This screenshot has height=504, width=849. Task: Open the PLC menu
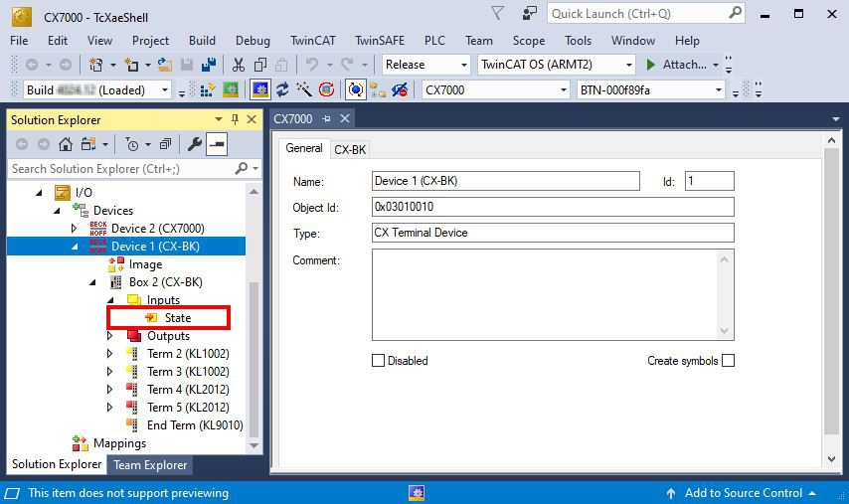434,41
